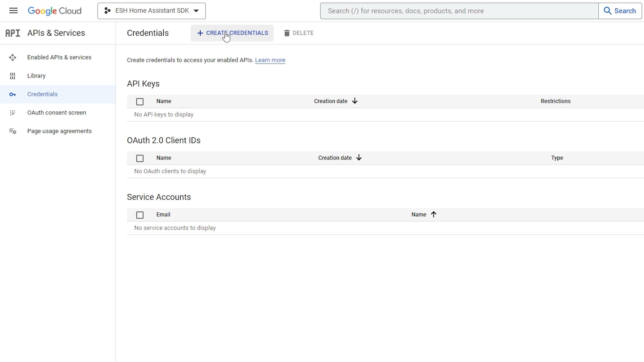Select the Service Accounts email checkbox

pyautogui.click(x=140, y=214)
